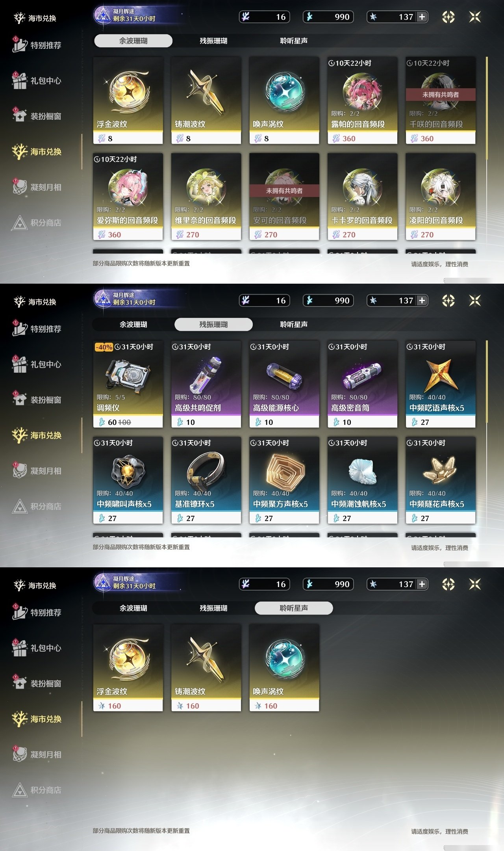Buy 唤声涡纹 priced at 8
Image resolution: width=504 pixels, height=851 pixels.
click(284, 100)
